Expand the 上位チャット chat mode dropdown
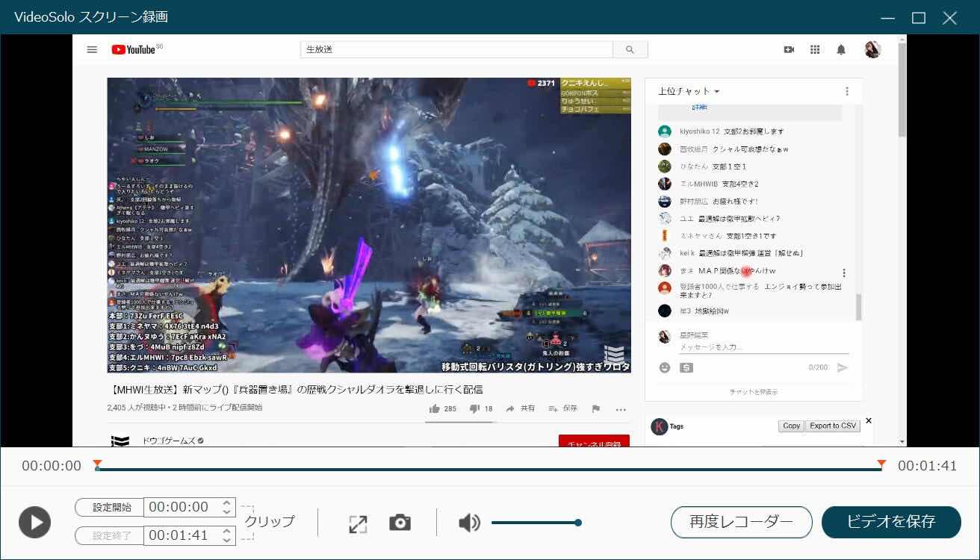 point(689,91)
